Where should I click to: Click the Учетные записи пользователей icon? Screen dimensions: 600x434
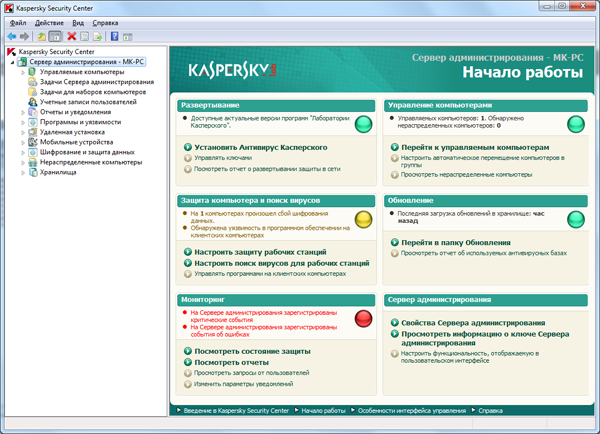[x=33, y=102]
